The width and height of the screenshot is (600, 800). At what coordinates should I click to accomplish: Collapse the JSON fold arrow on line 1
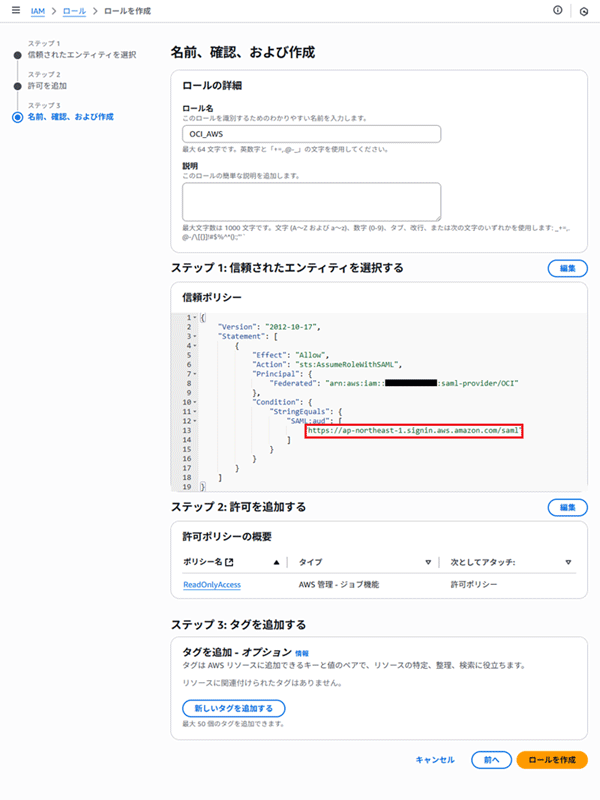pos(195,317)
